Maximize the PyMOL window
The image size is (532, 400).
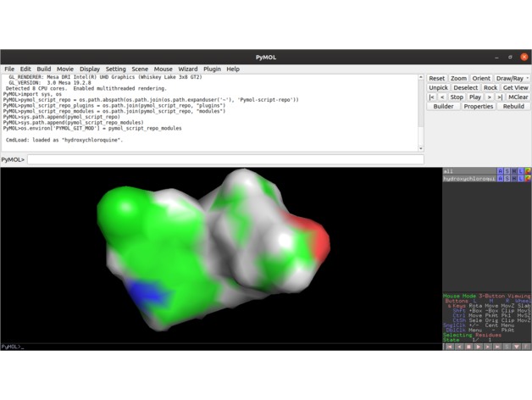coord(510,57)
